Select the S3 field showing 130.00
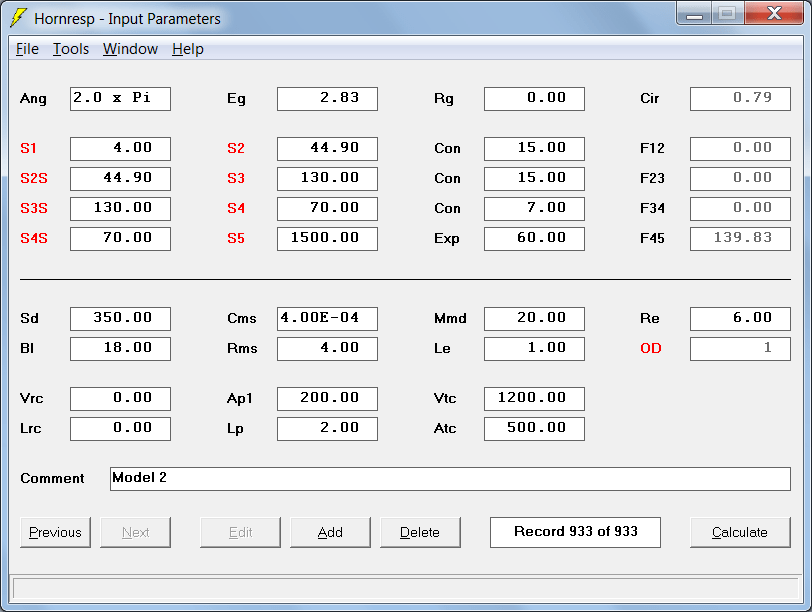This screenshot has height=612, width=812. click(x=327, y=179)
